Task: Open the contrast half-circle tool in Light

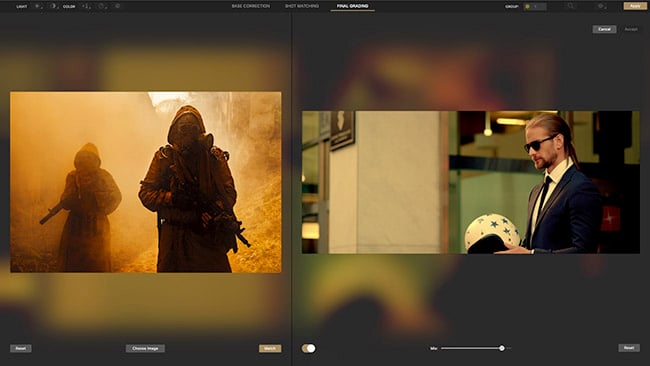Action: tap(53, 6)
